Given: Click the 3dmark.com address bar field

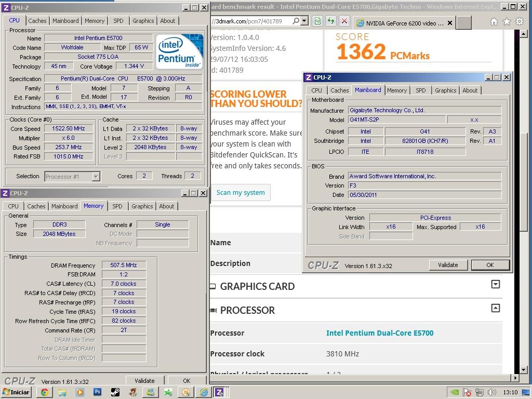Looking at the screenshot, I should [251, 21].
